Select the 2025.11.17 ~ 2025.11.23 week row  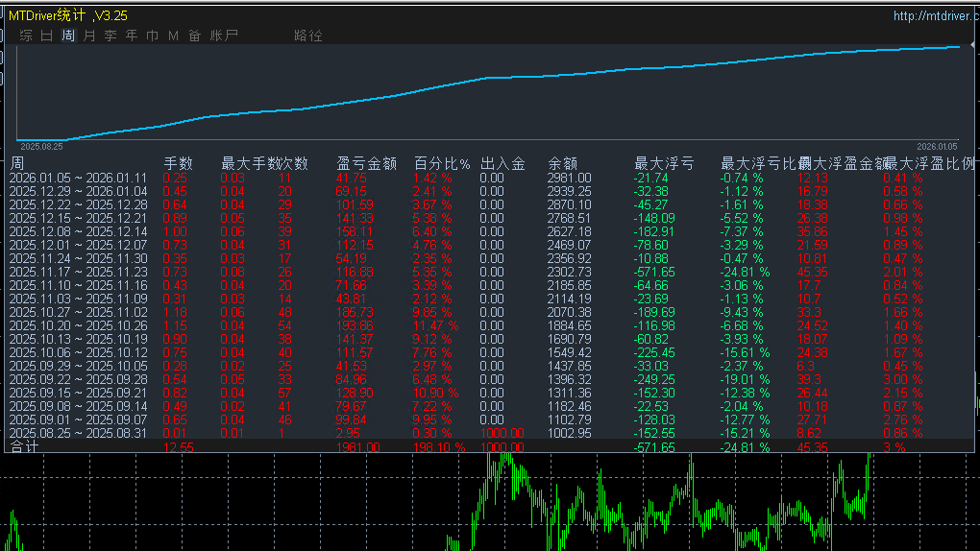[x=78, y=272]
